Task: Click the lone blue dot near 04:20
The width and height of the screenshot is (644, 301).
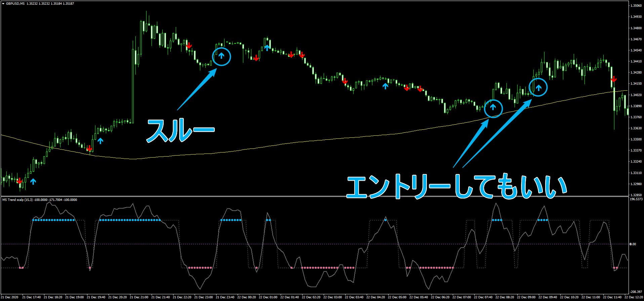Action: pos(386,220)
